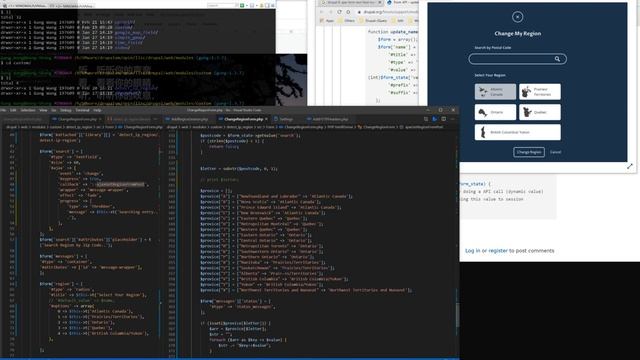Open the Log in link
This screenshot has width=640, height=360.
click(x=473, y=251)
